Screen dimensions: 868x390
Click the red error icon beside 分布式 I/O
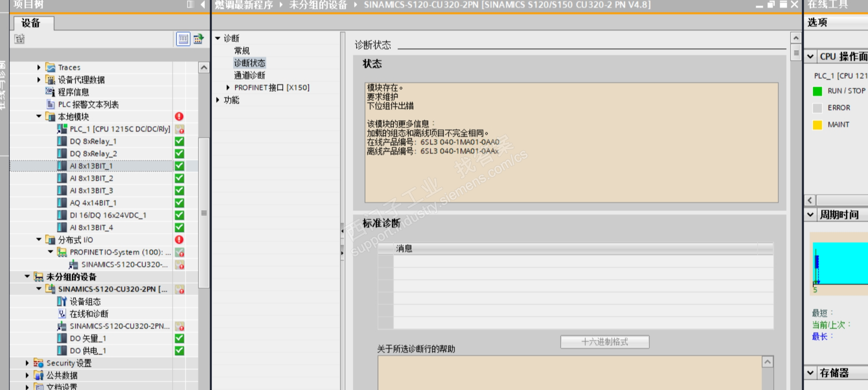click(x=179, y=240)
